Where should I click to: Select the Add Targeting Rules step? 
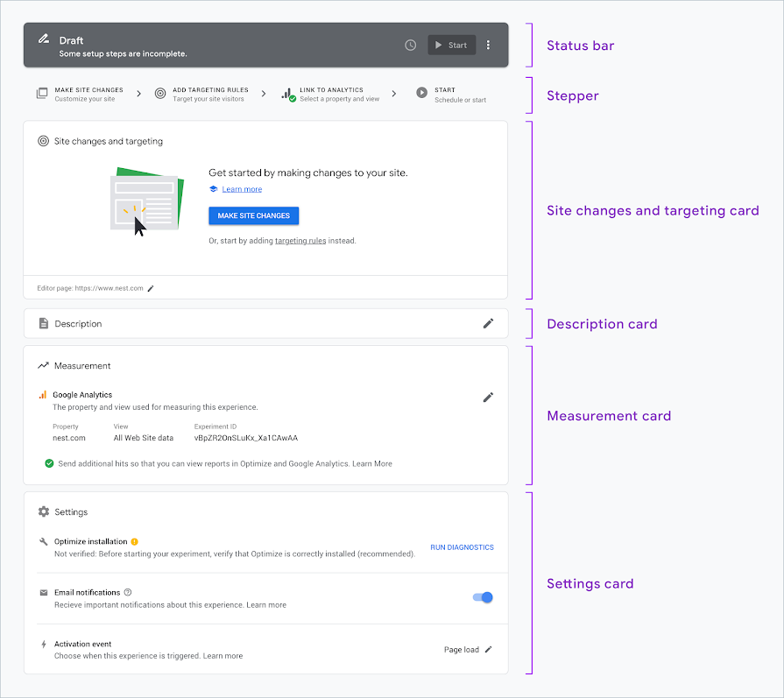[202, 94]
